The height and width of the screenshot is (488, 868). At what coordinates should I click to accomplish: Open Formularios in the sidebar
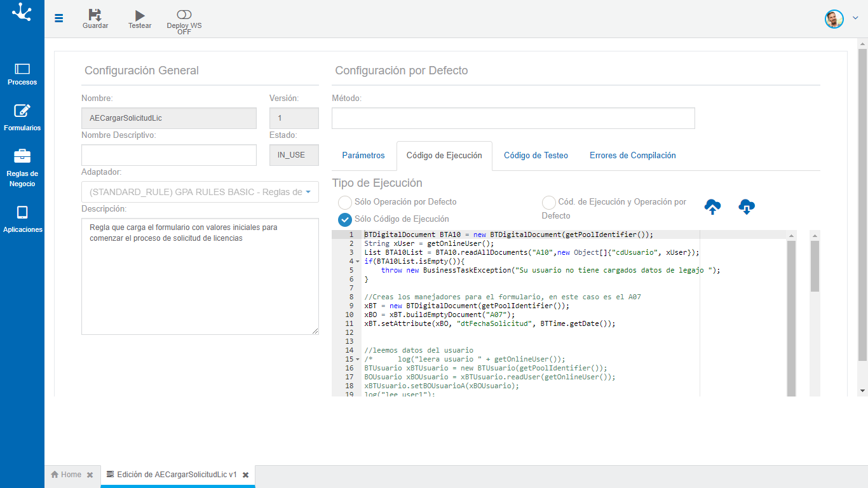[22, 118]
